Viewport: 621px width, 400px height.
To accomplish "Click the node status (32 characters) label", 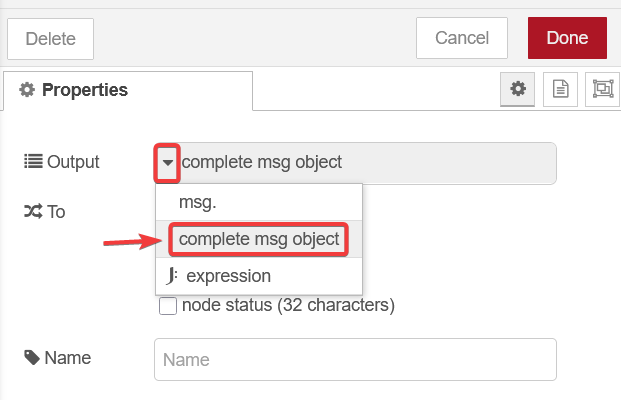I will 288,305.
